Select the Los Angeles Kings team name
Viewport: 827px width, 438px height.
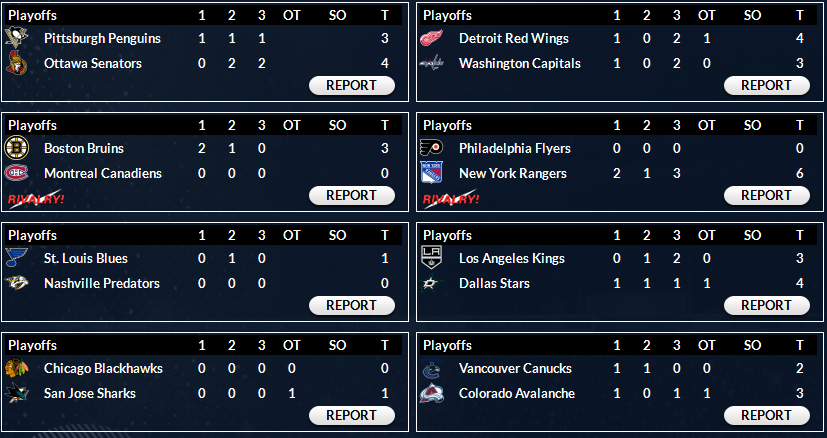[x=509, y=258]
